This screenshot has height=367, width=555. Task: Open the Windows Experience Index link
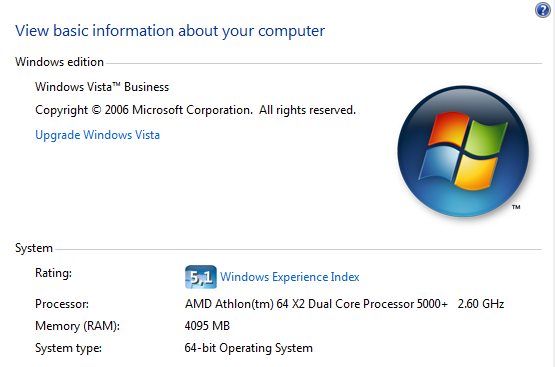click(x=290, y=277)
